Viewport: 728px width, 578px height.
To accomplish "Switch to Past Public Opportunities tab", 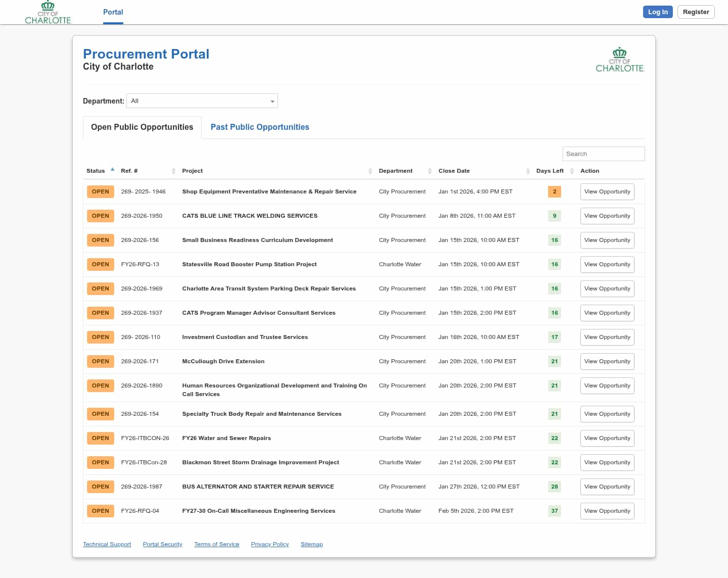I will [x=259, y=127].
